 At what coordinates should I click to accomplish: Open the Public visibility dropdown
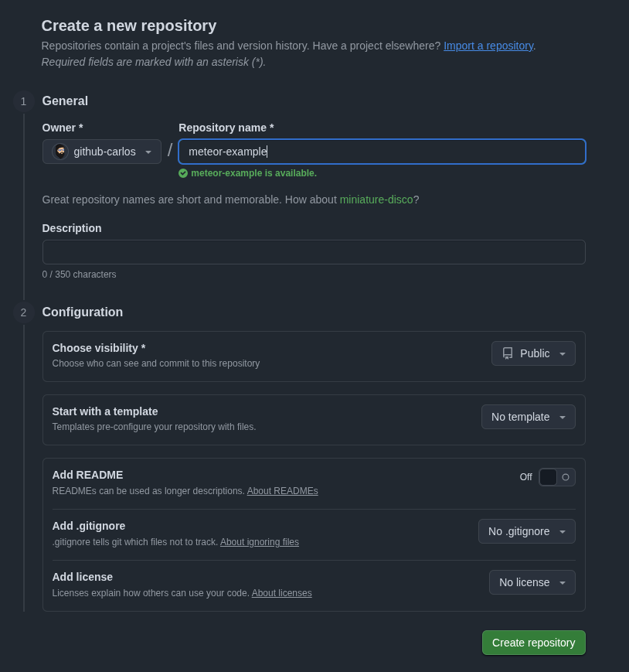[x=533, y=353]
